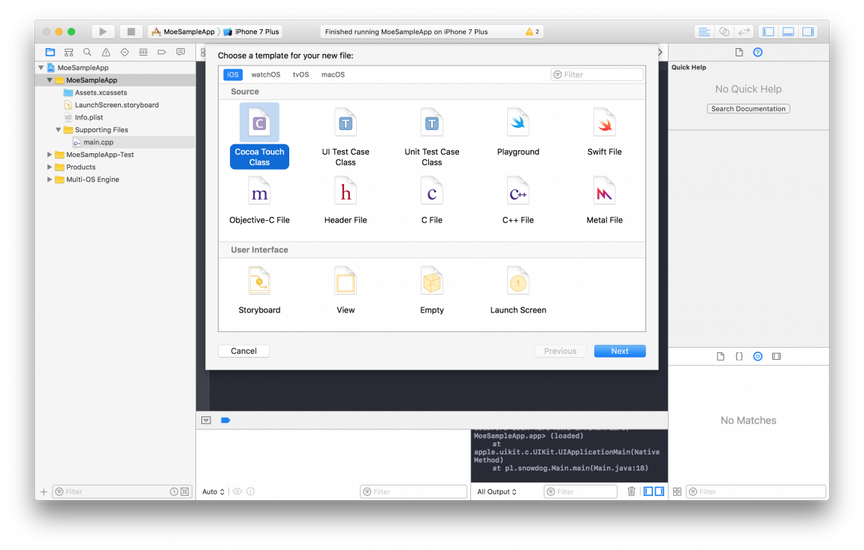Toggle the navigator pane visibility
This screenshot has height=550, width=864.
click(768, 31)
